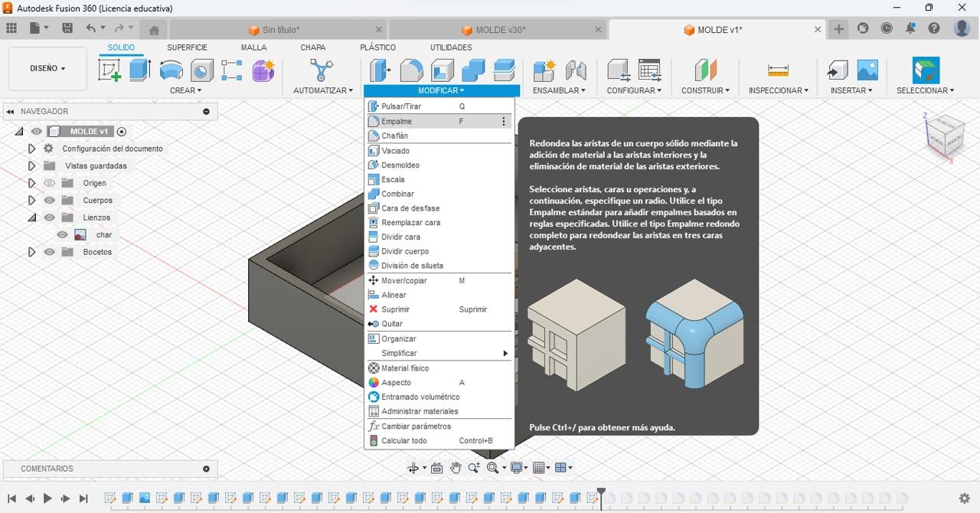Expand the COMENTARIOS panel
The height and width of the screenshot is (513, 980).
tap(206, 469)
